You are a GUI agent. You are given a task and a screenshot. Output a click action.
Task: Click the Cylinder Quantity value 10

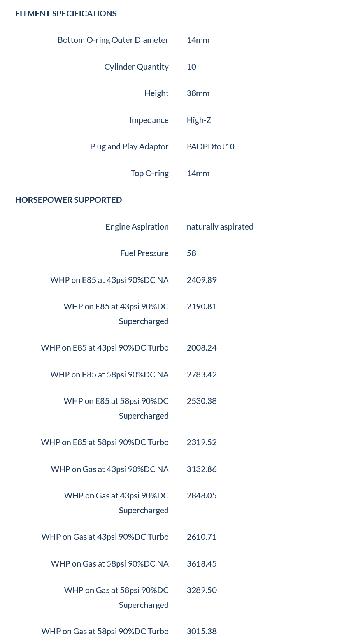(191, 67)
